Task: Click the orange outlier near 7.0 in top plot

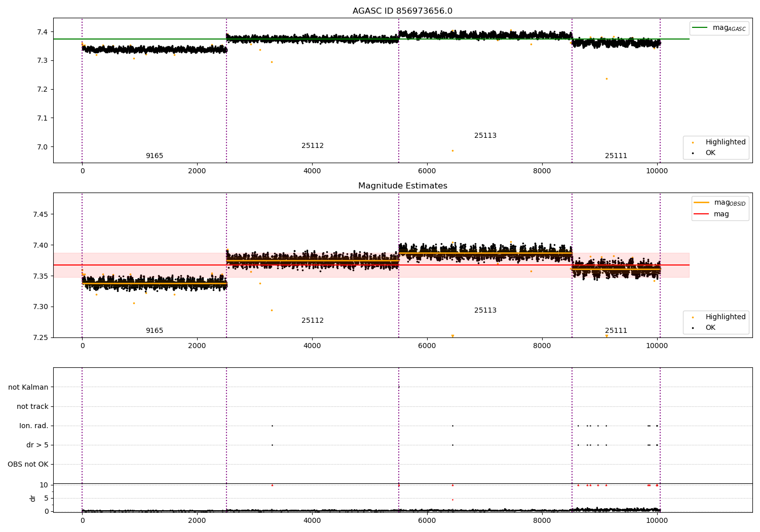Action: pos(452,150)
